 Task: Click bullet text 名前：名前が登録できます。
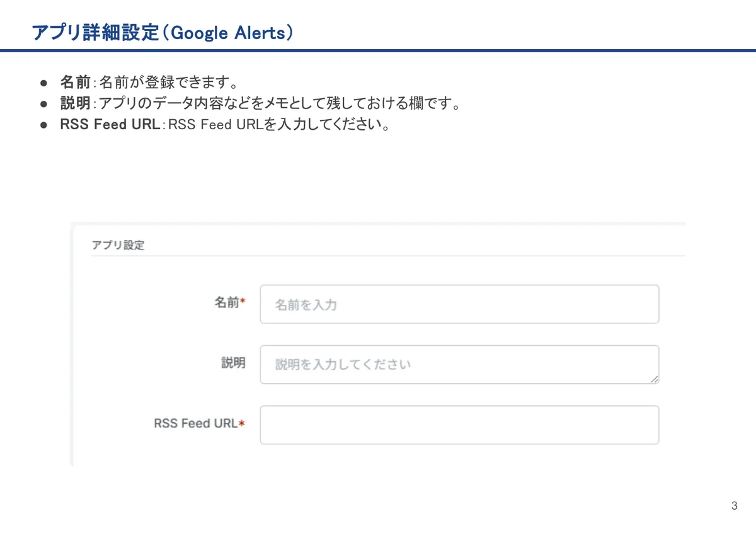coord(149,82)
